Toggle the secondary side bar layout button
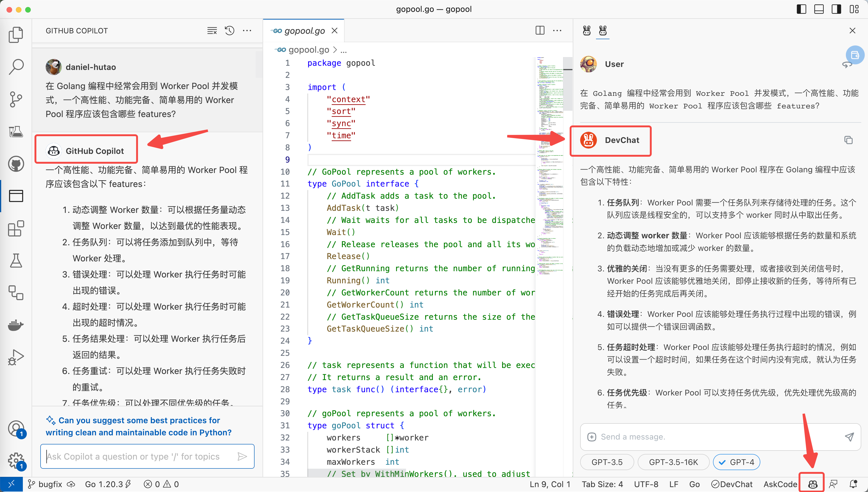 coord(836,9)
